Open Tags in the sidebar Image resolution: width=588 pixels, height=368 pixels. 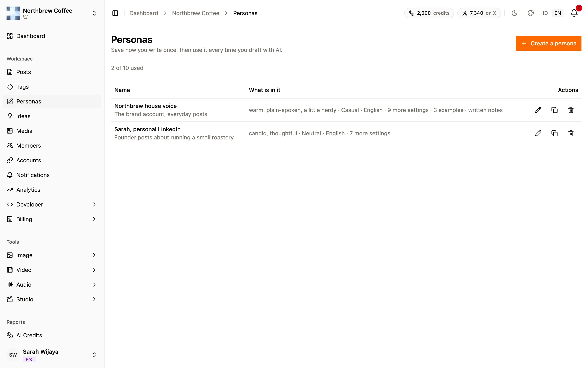[x=52, y=87]
